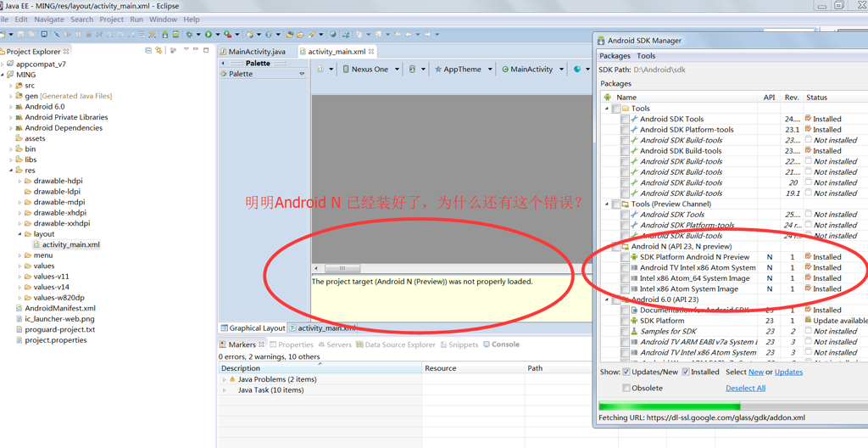Expand the Java Problems (2 items) row
868x448 pixels.
(x=224, y=380)
